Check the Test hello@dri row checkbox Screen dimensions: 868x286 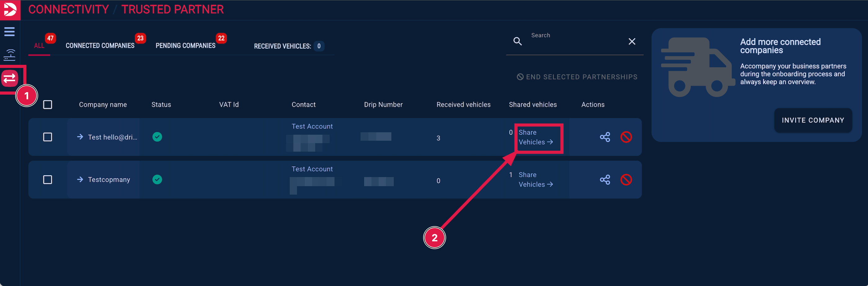[47, 137]
